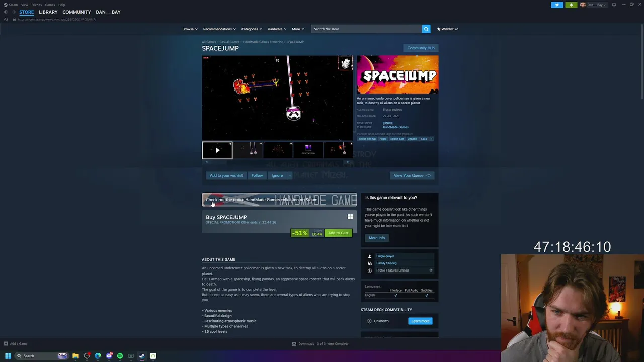This screenshot has height=362, width=644.
Task: Open the Help menu
Action: pos(61,5)
